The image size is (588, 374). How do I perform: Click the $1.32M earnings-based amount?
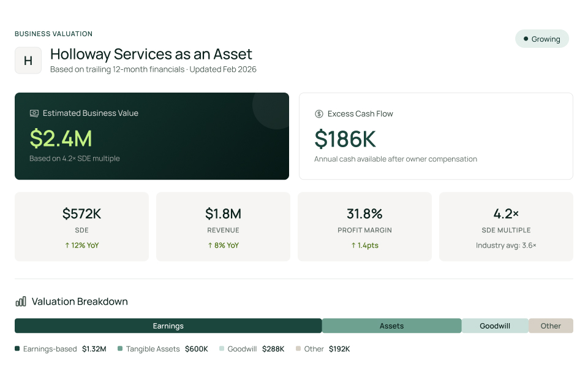click(94, 349)
